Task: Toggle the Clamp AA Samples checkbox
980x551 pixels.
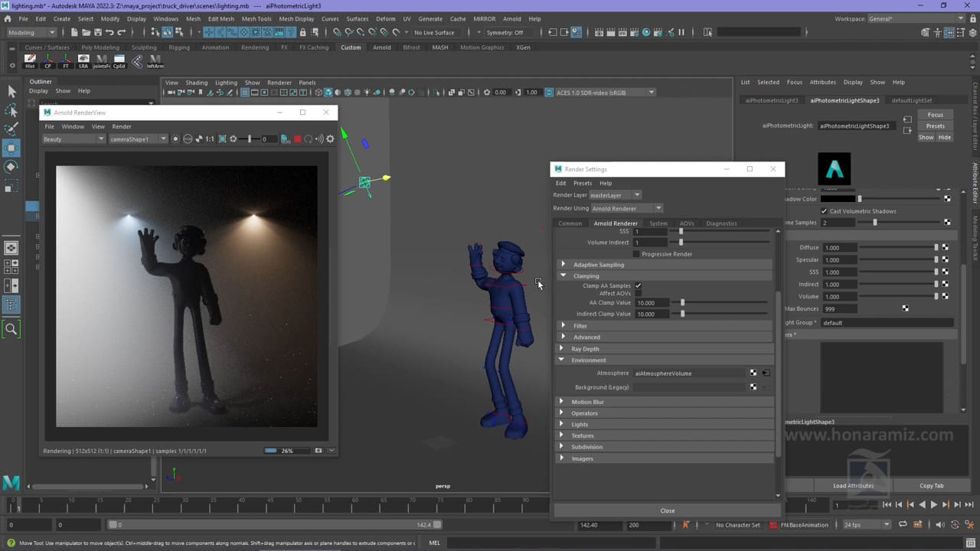Action: point(639,285)
